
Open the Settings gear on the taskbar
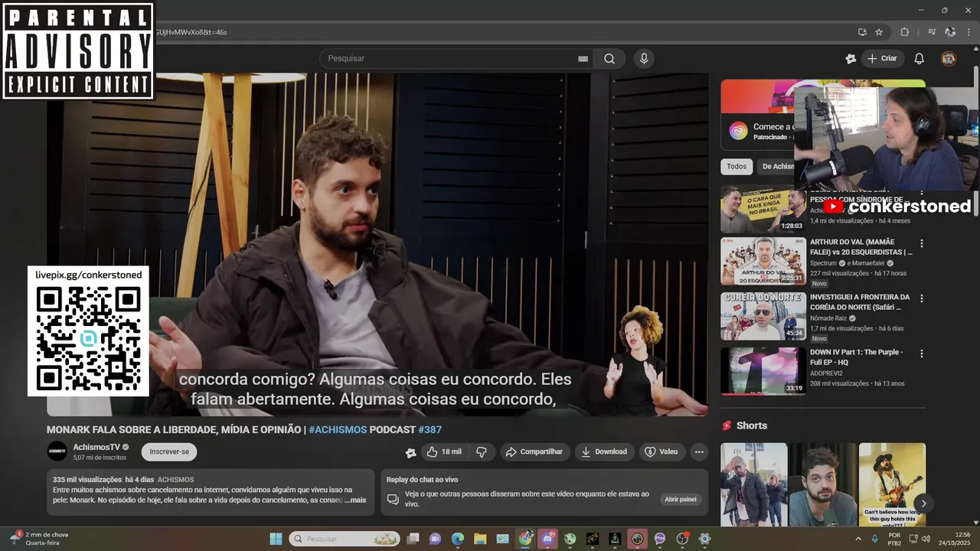(705, 539)
